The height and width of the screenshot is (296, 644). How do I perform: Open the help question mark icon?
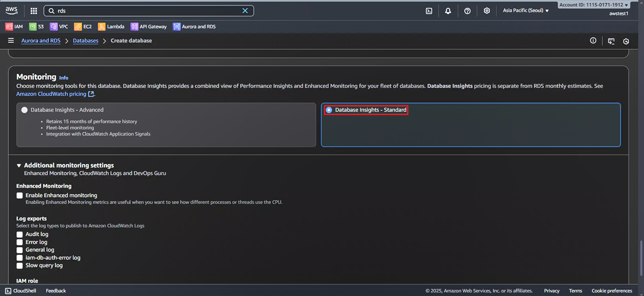click(467, 11)
